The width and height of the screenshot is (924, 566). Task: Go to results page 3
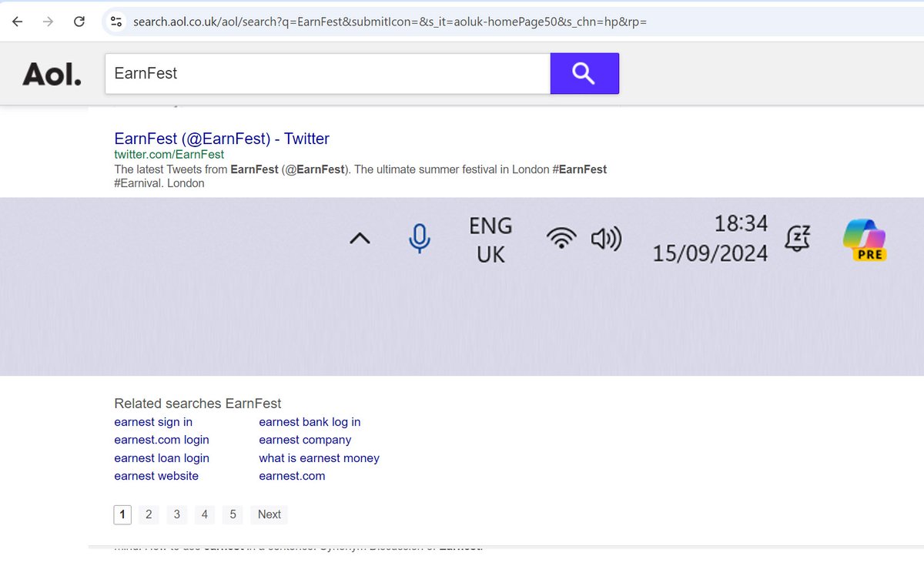click(x=176, y=514)
